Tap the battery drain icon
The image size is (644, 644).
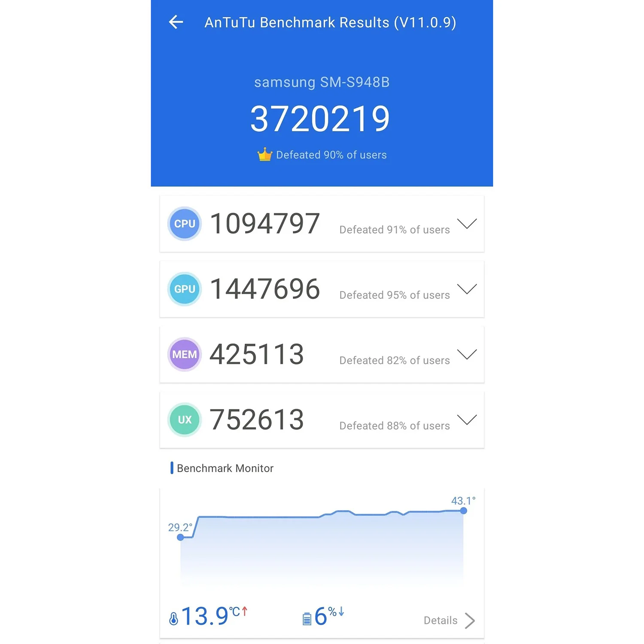coord(307,619)
